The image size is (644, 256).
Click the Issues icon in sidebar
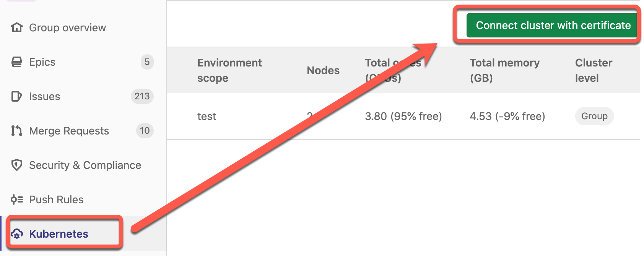click(17, 96)
